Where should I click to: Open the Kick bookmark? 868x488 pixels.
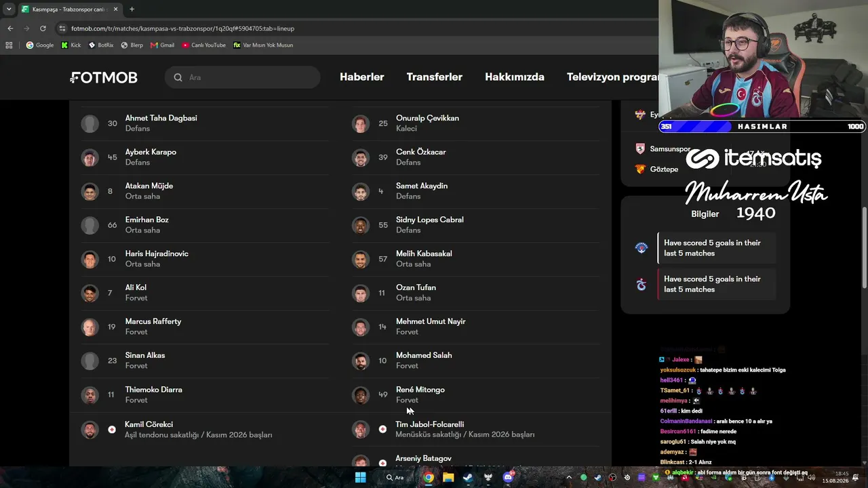click(x=71, y=45)
